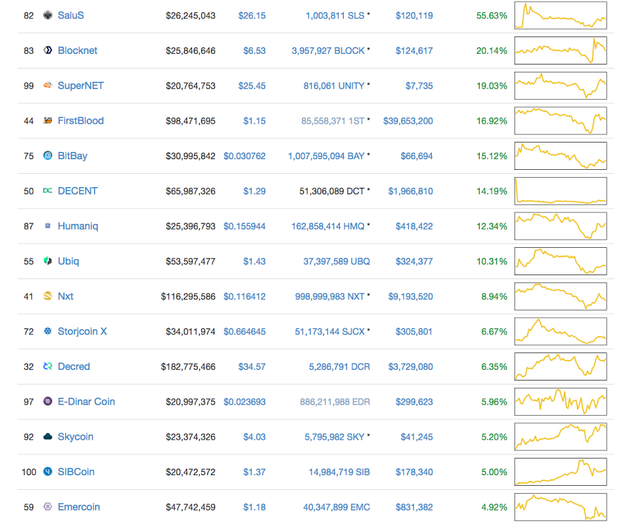Click SaluS price $26.15

click(252, 16)
